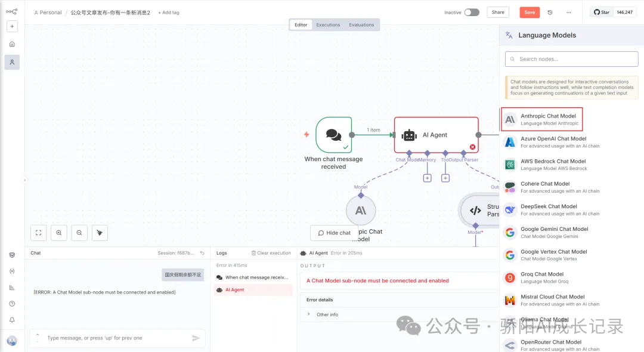
Task: Choose Mistral Cloud Chat Model
Action: 571,300
